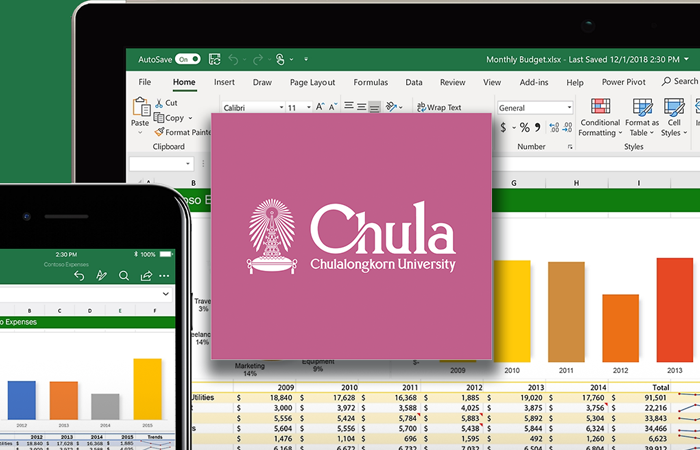Open the Name Box dropdown arrow
Image resolution: width=700 pixels, height=450 pixels.
[x=188, y=164]
